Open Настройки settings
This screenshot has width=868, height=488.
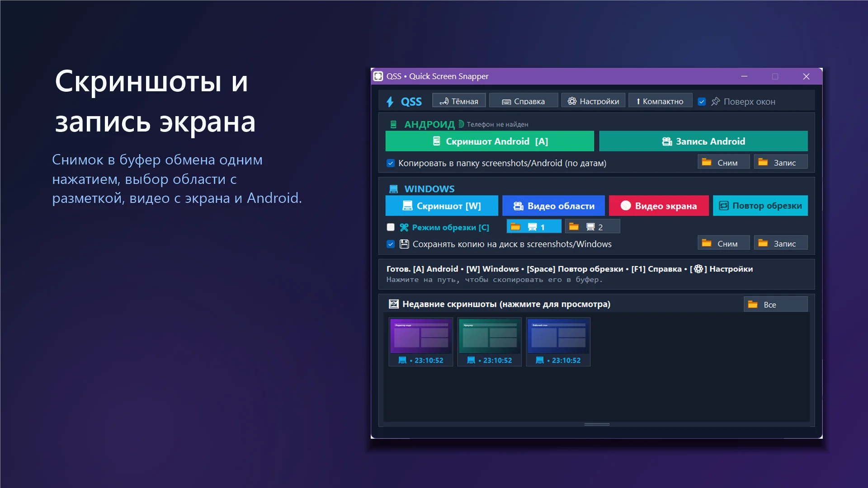[x=593, y=101]
